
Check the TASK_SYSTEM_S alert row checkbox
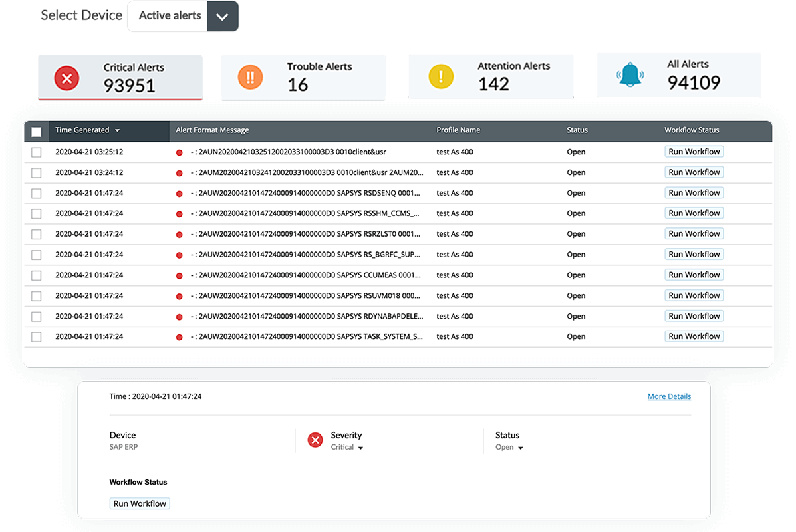36,337
